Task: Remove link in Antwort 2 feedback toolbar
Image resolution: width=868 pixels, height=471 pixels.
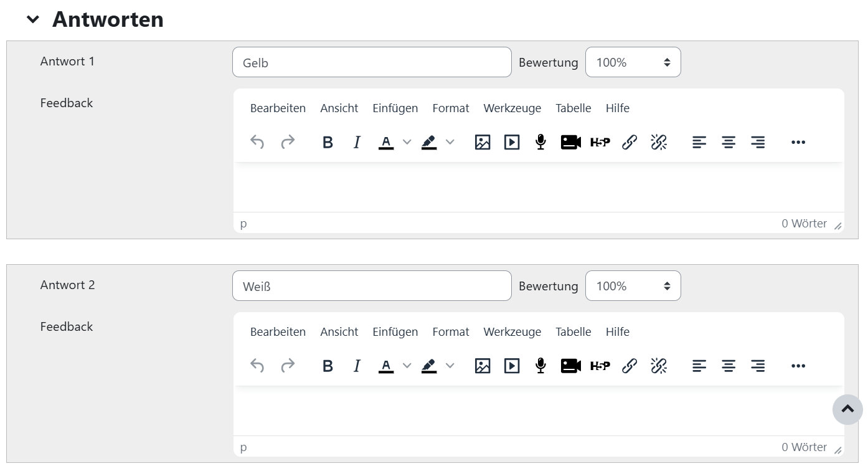Action: point(659,366)
